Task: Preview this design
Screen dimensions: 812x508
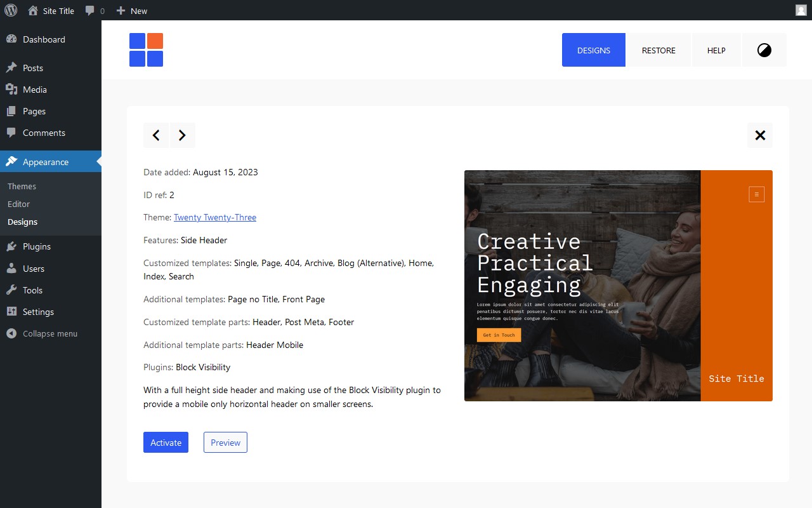Action: tap(225, 443)
